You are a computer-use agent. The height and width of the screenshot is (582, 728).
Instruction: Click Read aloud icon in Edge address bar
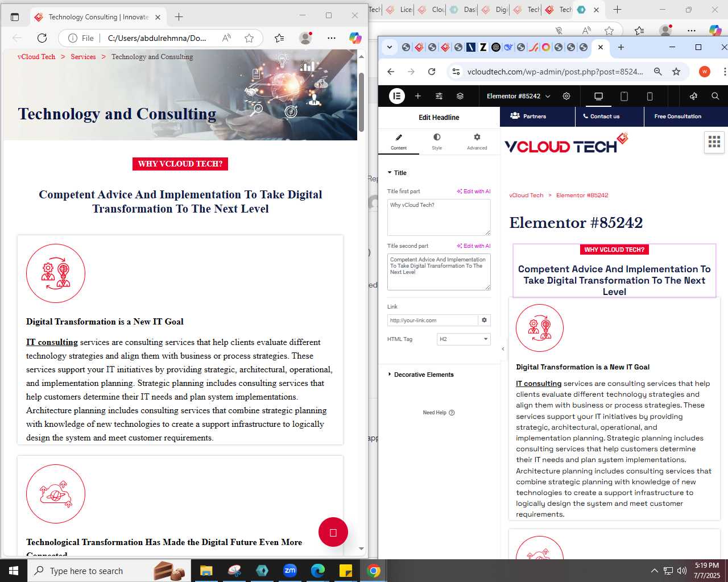coord(226,38)
